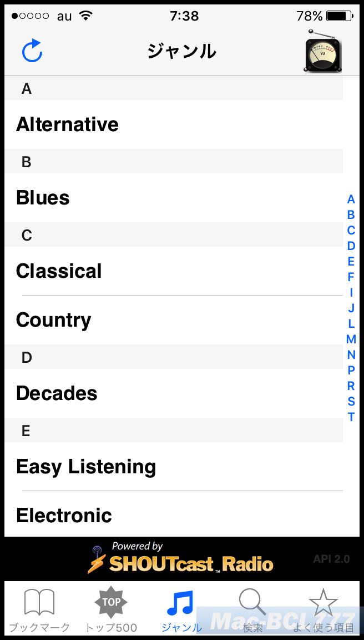Select Easy Listening genre
The height and width of the screenshot is (640, 364).
click(x=174, y=467)
